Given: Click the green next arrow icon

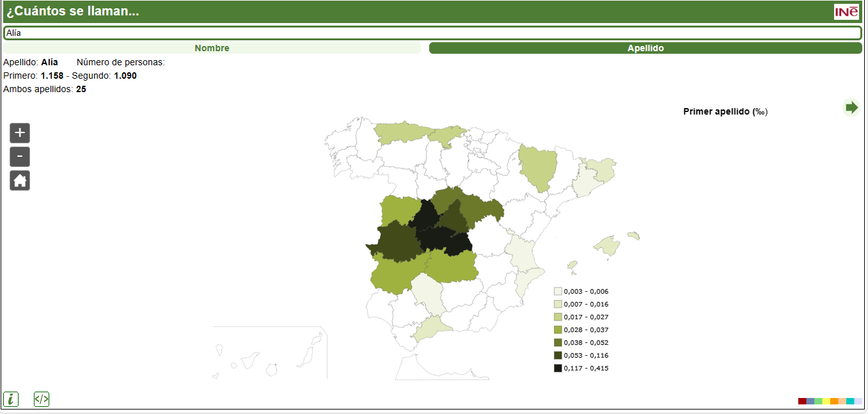Looking at the screenshot, I should (x=851, y=107).
